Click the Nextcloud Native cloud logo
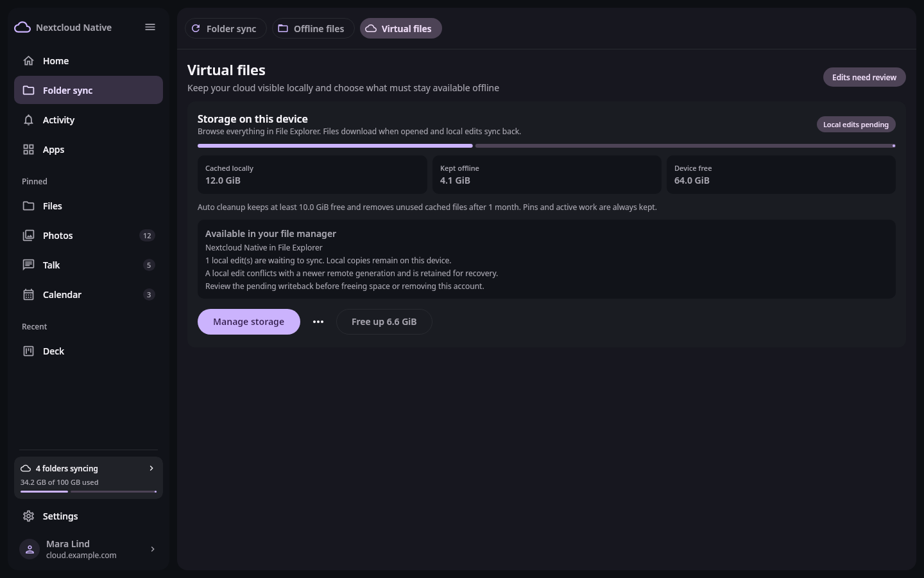The height and width of the screenshot is (578, 924). (22, 27)
